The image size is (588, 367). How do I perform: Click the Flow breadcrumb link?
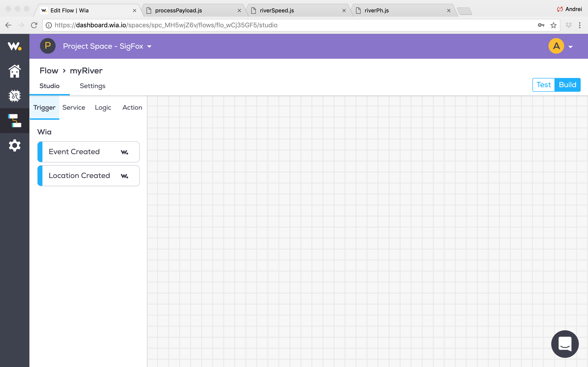click(x=49, y=71)
